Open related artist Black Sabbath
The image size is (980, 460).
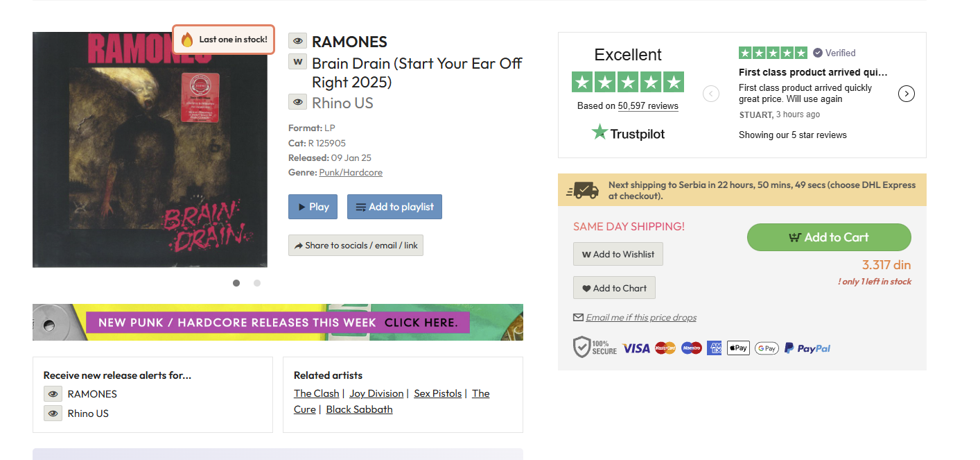[359, 409]
